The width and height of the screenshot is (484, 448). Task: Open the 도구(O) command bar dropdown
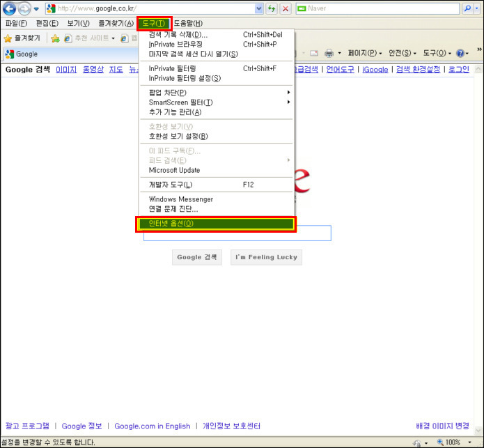(437, 54)
